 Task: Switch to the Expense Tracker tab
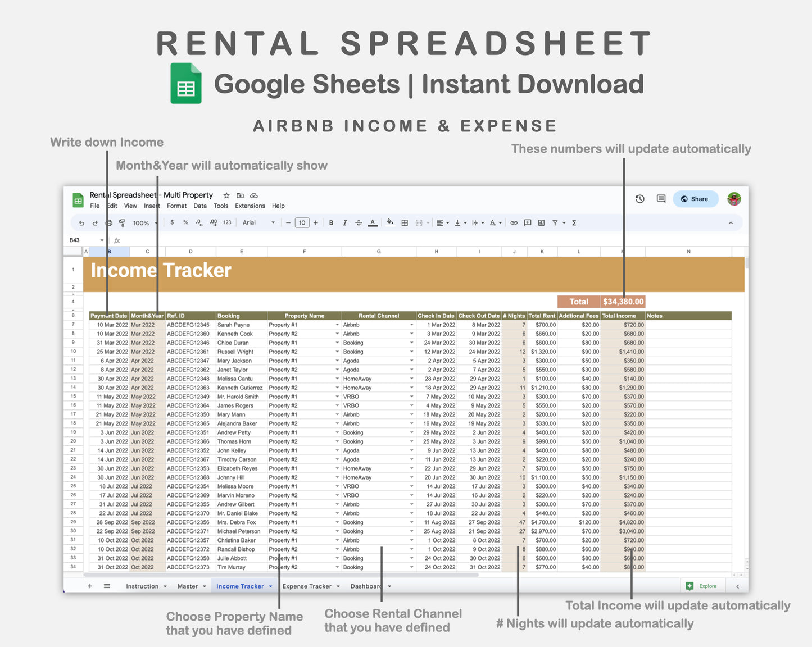tap(307, 586)
